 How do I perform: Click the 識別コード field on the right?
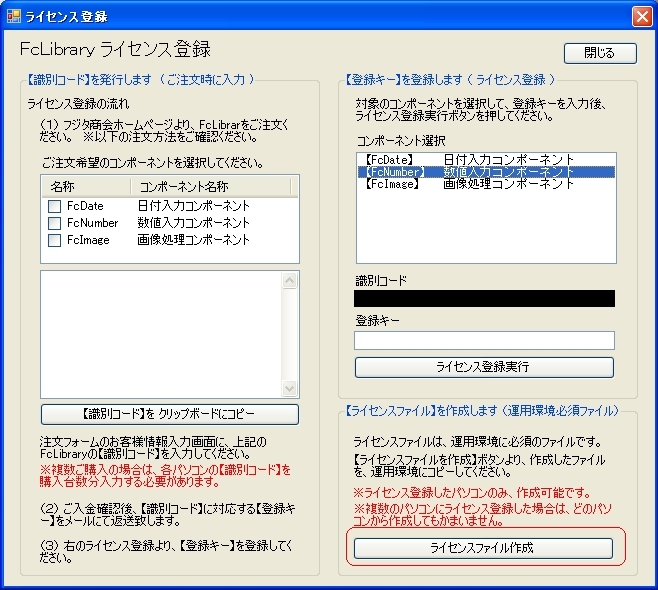click(x=484, y=298)
